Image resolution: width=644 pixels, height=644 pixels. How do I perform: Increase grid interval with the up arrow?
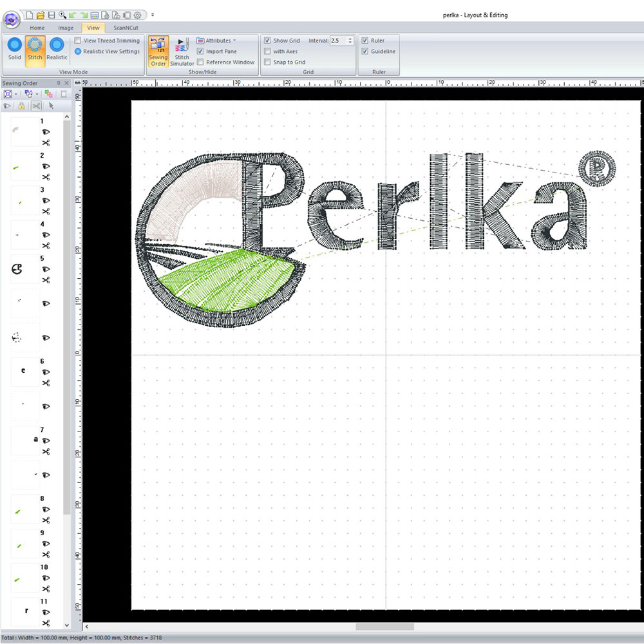tap(350, 39)
